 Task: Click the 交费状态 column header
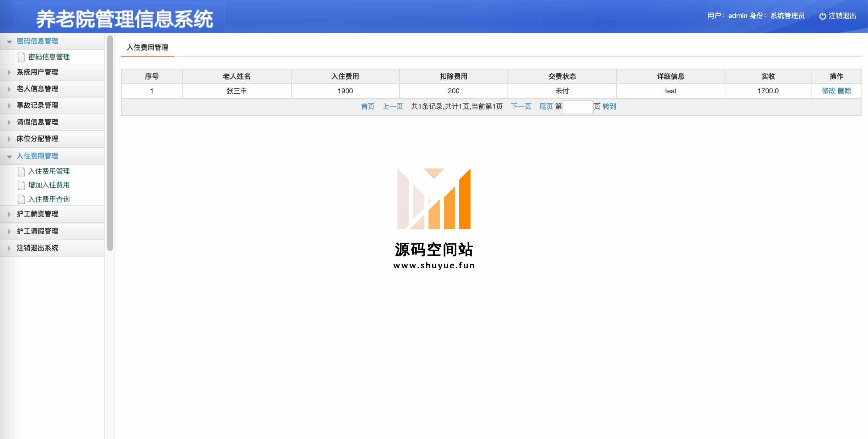562,76
